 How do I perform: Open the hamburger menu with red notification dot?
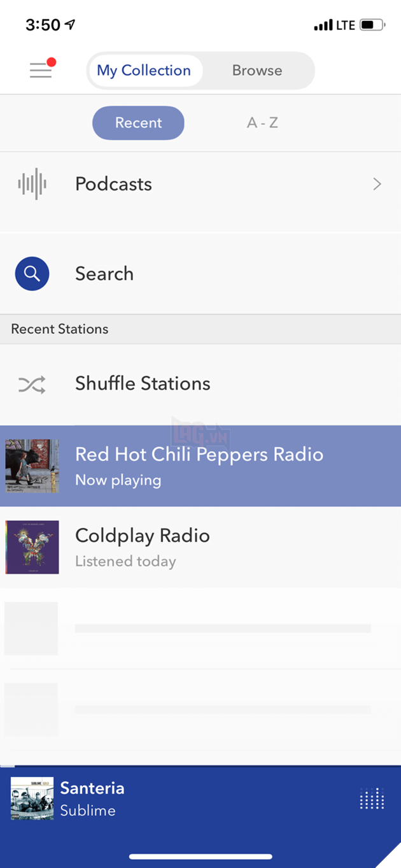[42, 69]
